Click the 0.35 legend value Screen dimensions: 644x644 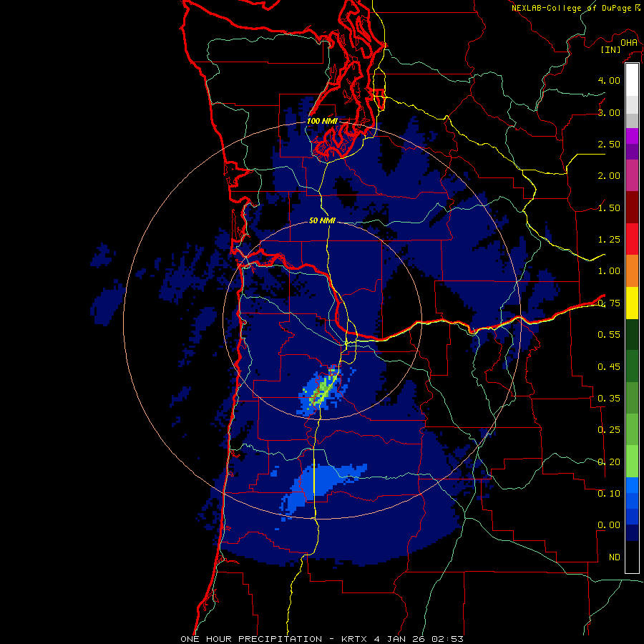point(609,399)
